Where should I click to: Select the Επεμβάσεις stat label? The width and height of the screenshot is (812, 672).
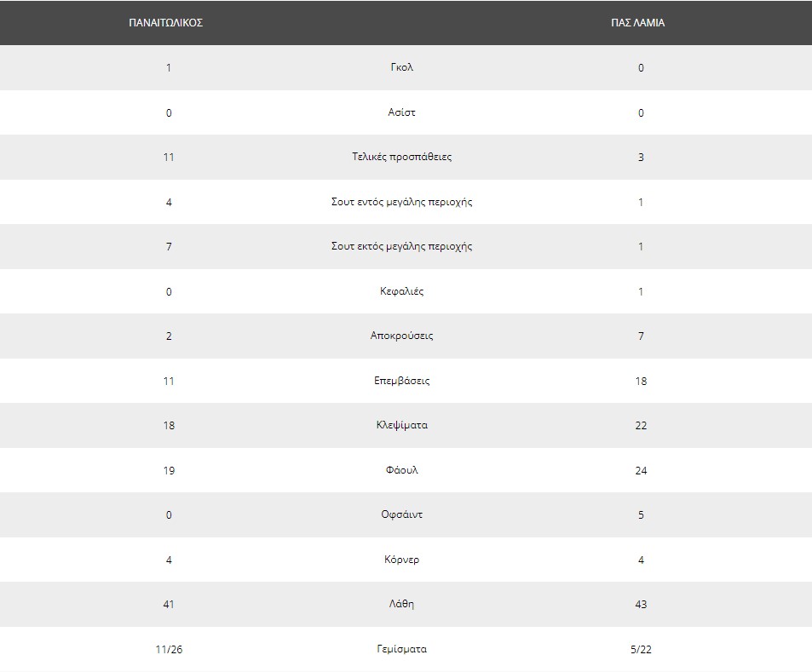pyautogui.click(x=402, y=381)
